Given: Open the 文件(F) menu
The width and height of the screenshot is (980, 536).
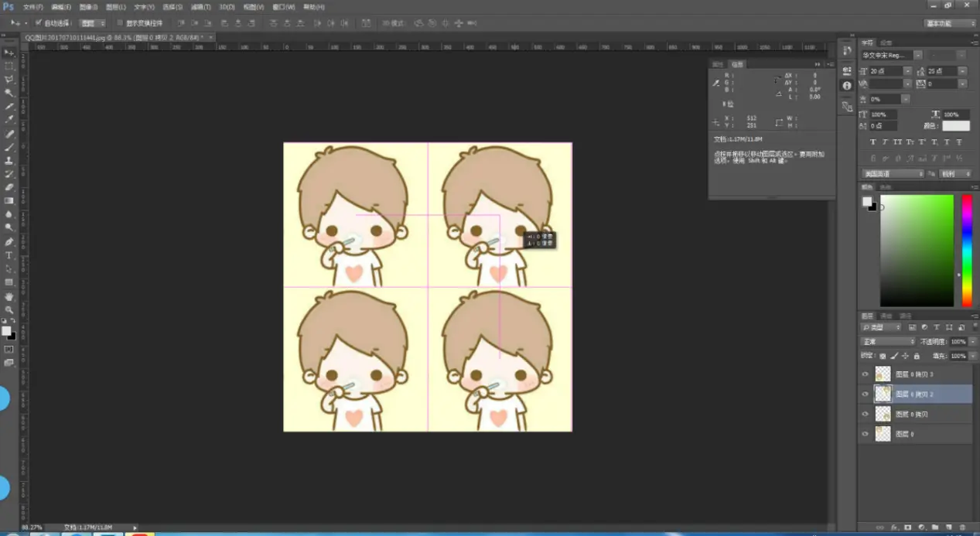Looking at the screenshot, I should click(x=32, y=7).
